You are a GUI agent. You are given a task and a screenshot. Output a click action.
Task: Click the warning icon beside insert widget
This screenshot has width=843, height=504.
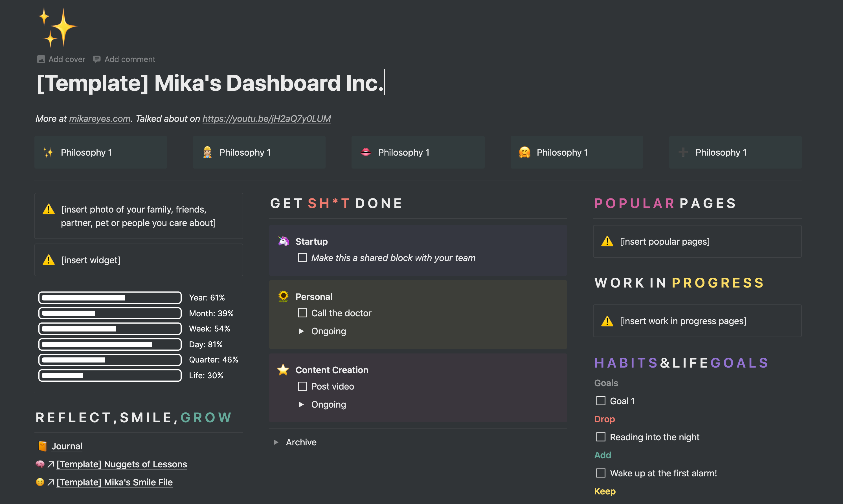pyautogui.click(x=48, y=260)
